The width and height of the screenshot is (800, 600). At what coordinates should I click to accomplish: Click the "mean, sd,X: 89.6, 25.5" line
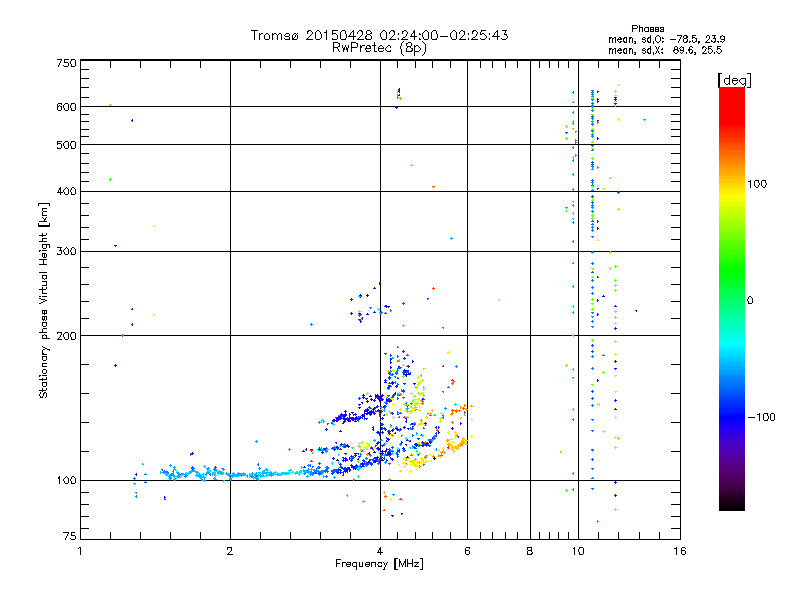coord(665,50)
